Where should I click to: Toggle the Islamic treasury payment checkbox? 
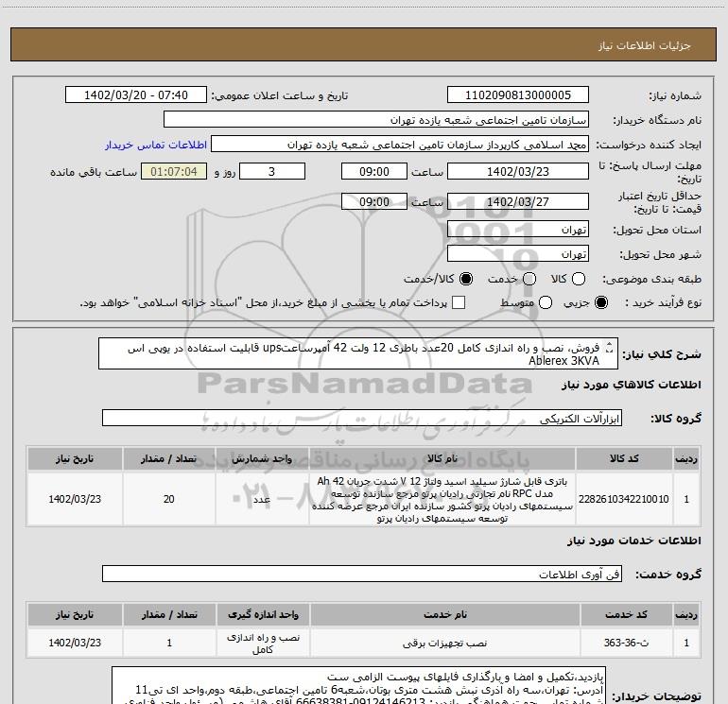[x=459, y=303]
